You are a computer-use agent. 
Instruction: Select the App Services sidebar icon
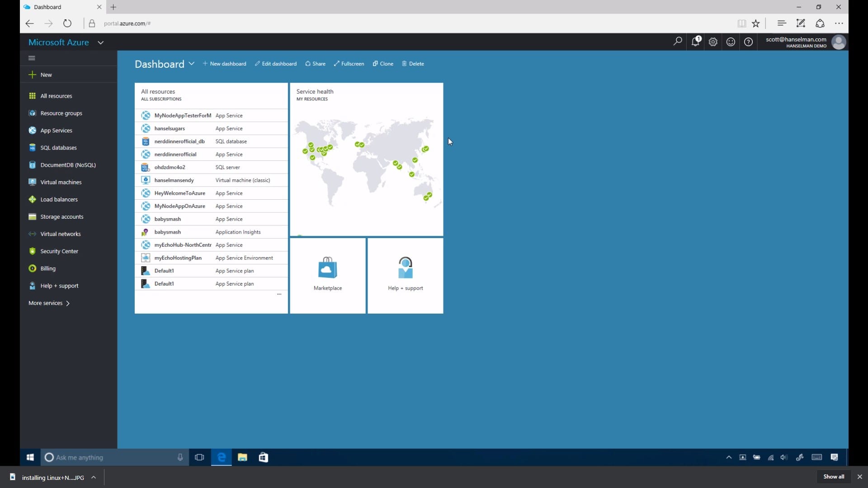pyautogui.click(x=32, y=130)
